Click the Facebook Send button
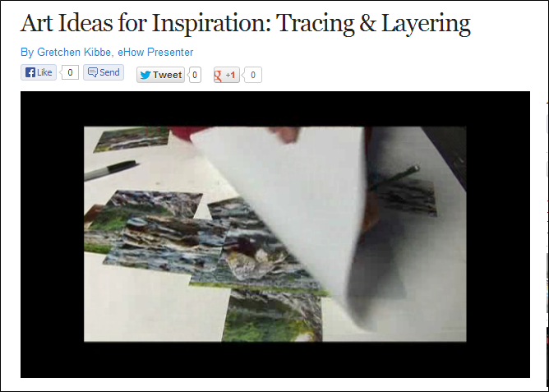This screenshot has height=392, width=549. click(x=104, y=72)
